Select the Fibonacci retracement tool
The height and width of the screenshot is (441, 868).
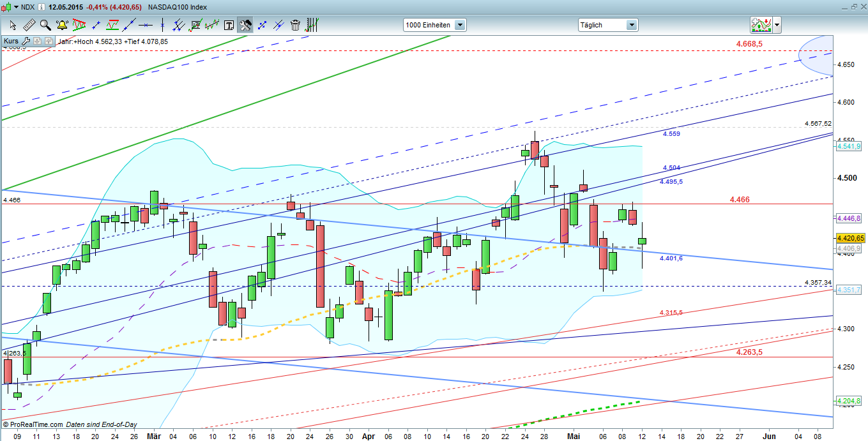coord(195,25)
